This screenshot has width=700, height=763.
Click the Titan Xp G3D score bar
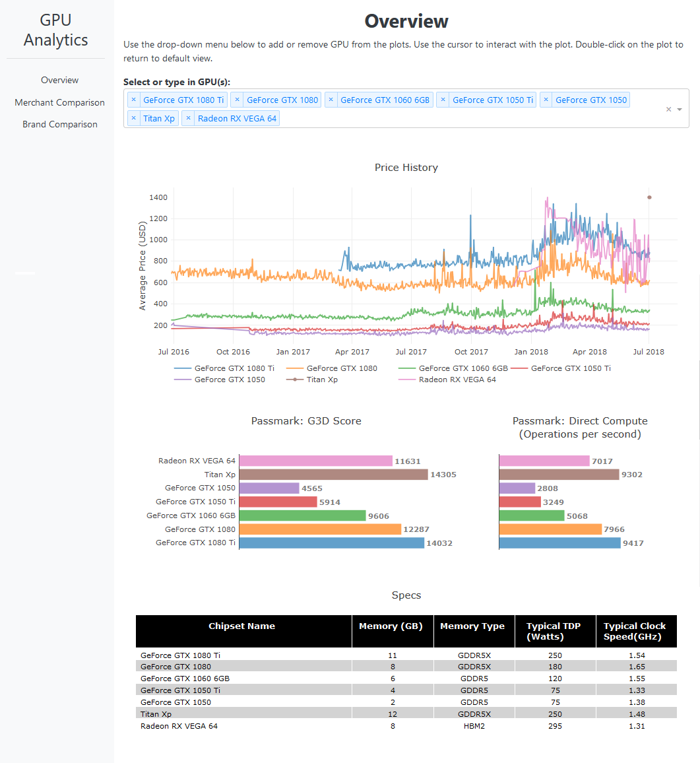click(x=334, y=475)
